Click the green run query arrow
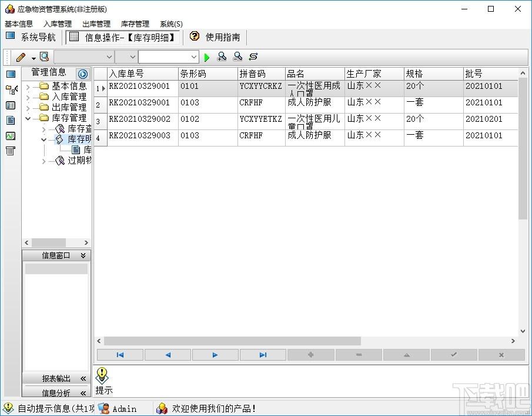 point(206,58)
